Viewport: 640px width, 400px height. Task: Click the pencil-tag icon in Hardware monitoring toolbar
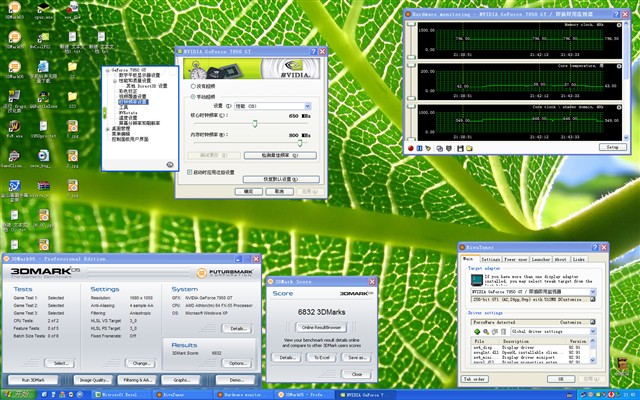[428, 148]
